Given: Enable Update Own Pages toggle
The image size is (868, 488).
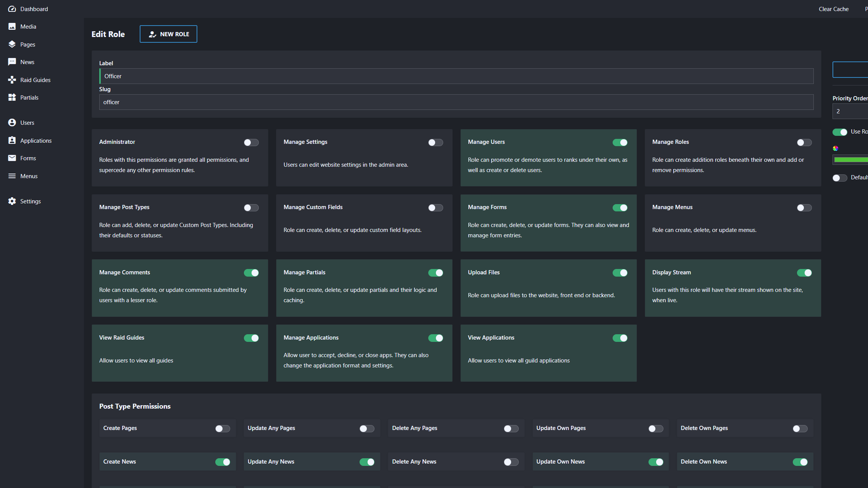Looking at the screenshot, I should coord(656,428).
